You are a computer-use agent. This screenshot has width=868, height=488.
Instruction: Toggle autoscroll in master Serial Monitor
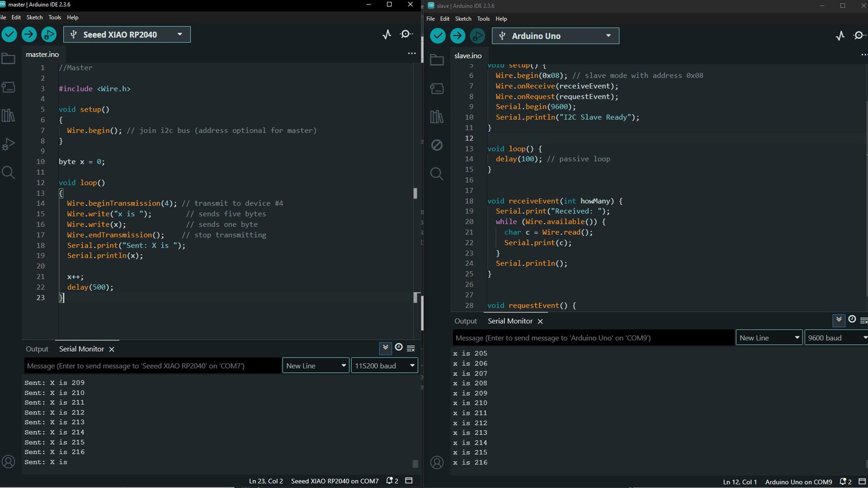tap(386, 348)
